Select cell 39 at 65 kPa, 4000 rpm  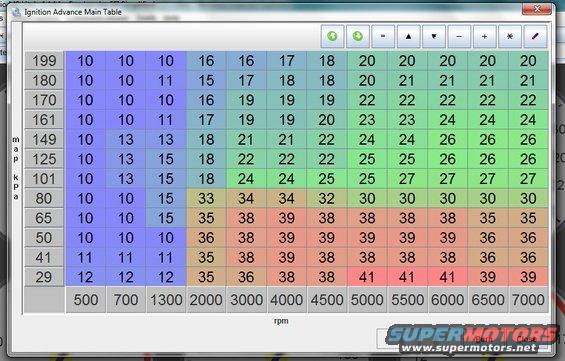287,218
